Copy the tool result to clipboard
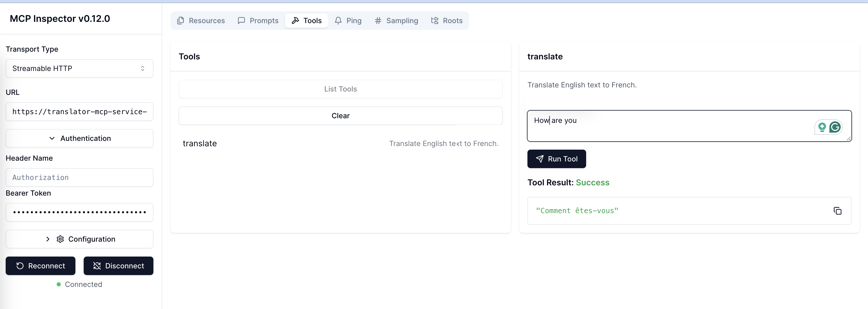Viewport: 868px width, 309px height. click(x=837, y=211)
